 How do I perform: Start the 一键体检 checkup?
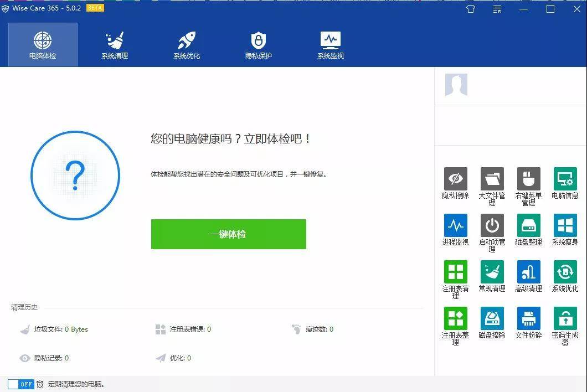point(228,234)
